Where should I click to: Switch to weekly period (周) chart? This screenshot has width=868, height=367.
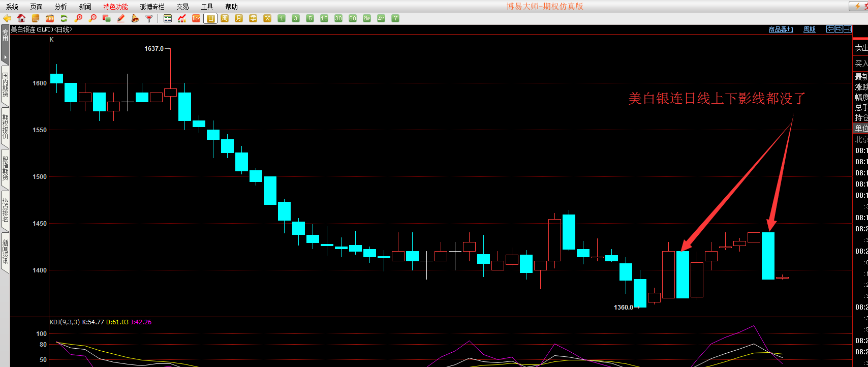coord(225,18)
